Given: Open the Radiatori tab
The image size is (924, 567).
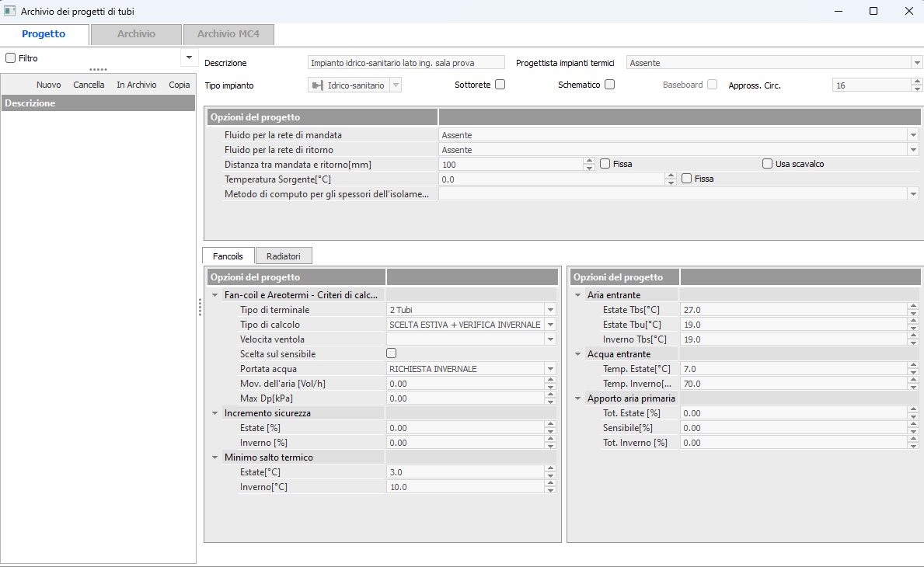Looking at the screenshot, I should (x=284, y=256).
